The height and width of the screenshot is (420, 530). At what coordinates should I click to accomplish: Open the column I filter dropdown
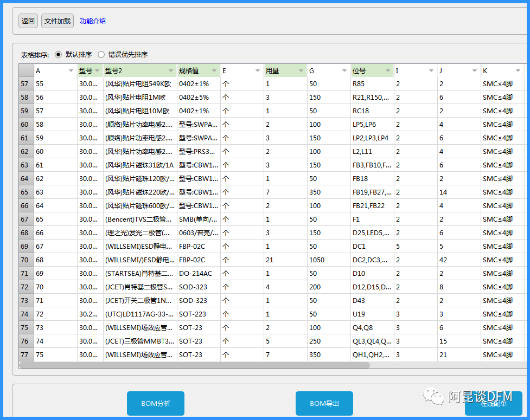click(x=431, y=70)
